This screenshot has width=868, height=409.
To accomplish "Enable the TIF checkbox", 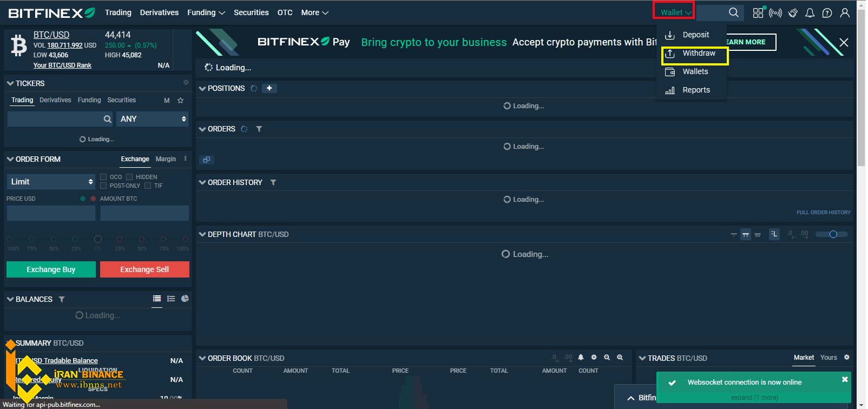I will pyautogui.click(x=148, y=186).
